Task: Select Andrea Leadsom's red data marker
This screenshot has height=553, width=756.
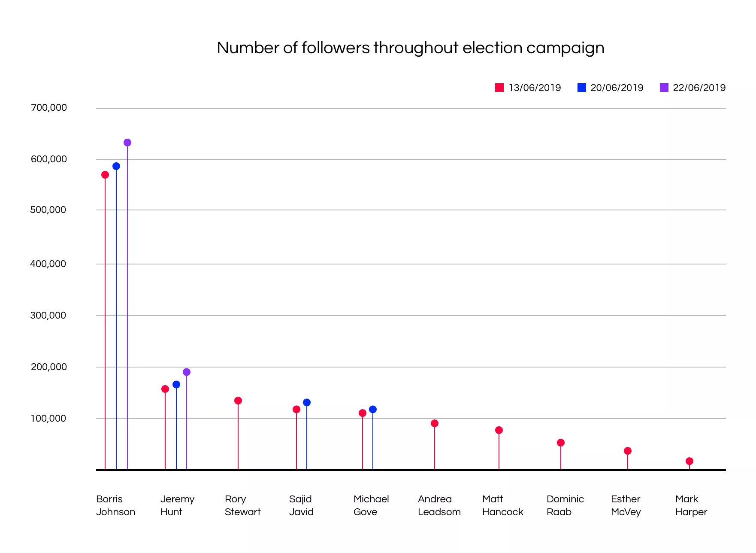Action: pos(435,423)
